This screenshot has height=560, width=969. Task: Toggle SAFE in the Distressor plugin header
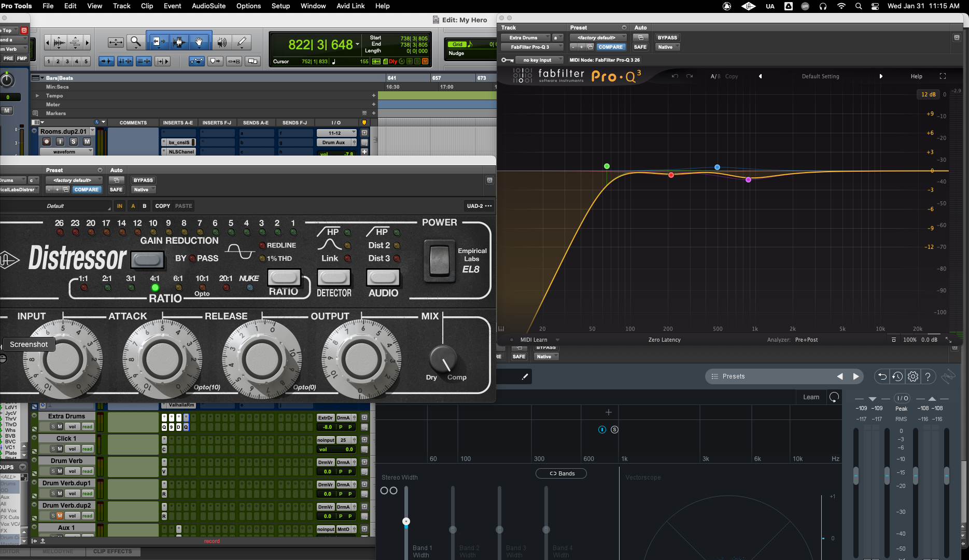click(x=116, y=190)
